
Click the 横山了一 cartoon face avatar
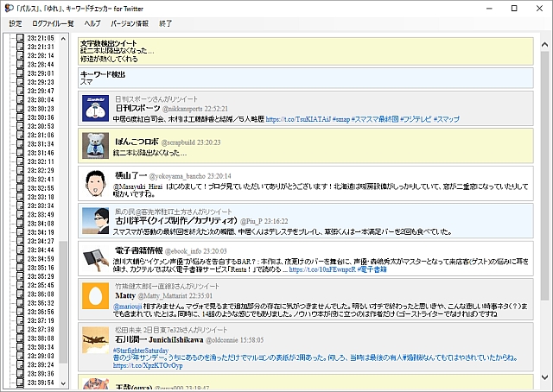pyautogui.click(x=95, y=183)
